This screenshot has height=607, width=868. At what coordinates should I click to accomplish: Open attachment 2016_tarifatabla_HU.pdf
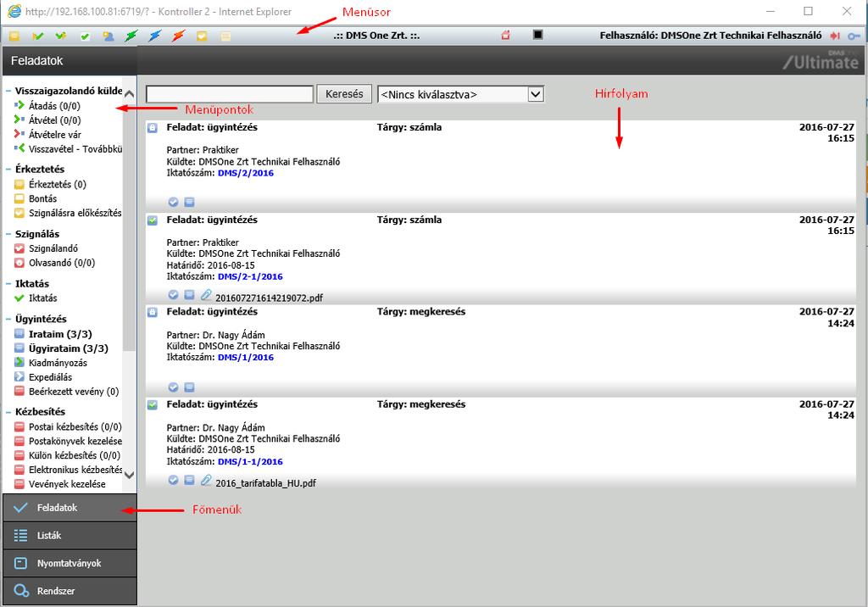point(265,483)
